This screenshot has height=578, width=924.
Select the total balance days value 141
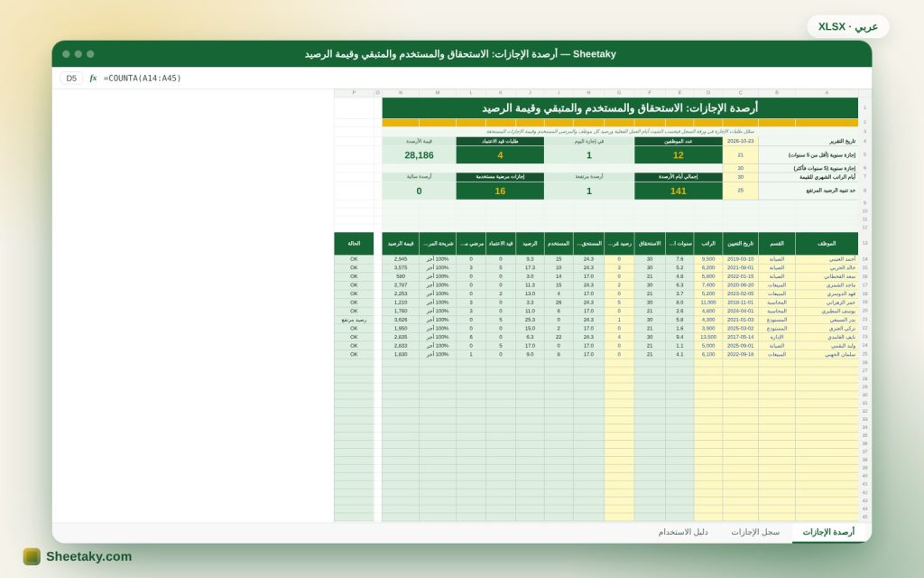point(679,191)
